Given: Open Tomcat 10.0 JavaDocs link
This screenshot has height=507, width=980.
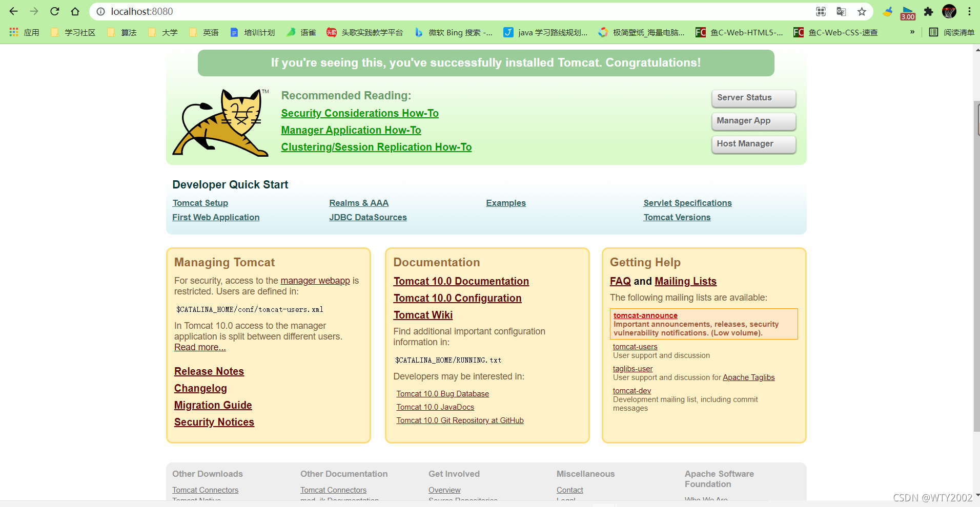Looking at the screenshot, I should coord(435,407).
